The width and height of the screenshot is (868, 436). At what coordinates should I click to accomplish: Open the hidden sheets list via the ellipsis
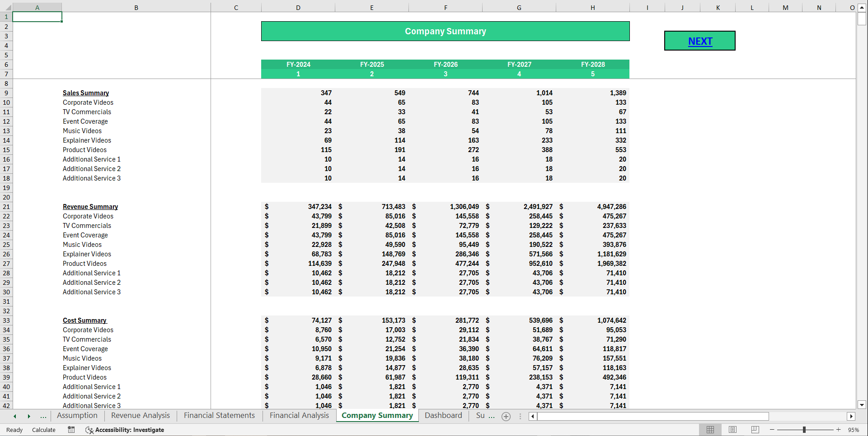point(43,416)
